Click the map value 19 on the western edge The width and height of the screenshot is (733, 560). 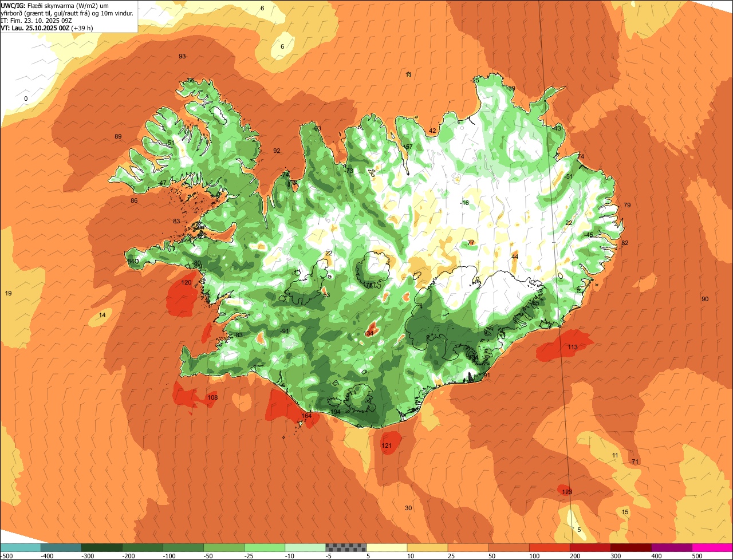(8, 293)
